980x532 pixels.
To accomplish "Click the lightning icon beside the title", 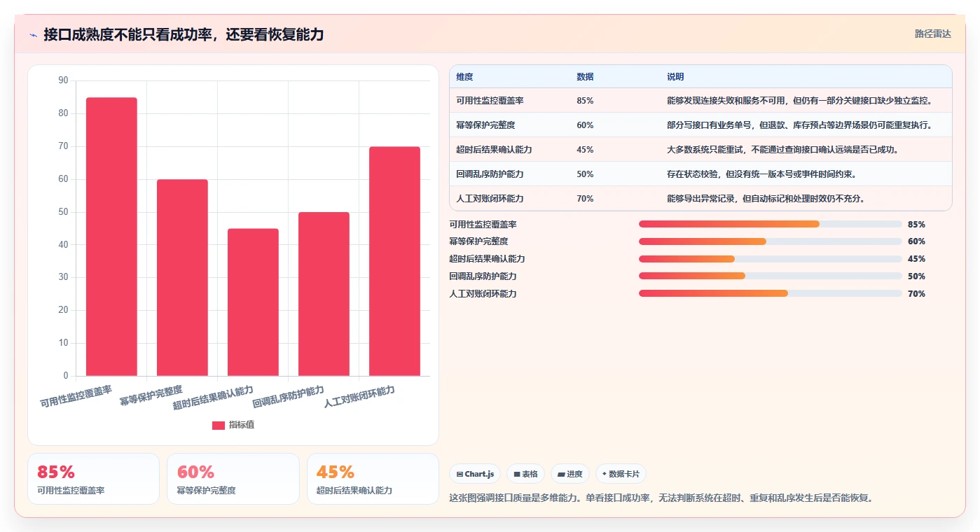I will tap(33, 35).
